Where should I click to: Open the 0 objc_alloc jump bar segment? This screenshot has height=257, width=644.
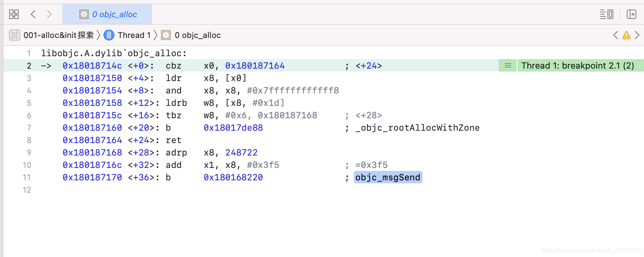[x=198, y=35]
